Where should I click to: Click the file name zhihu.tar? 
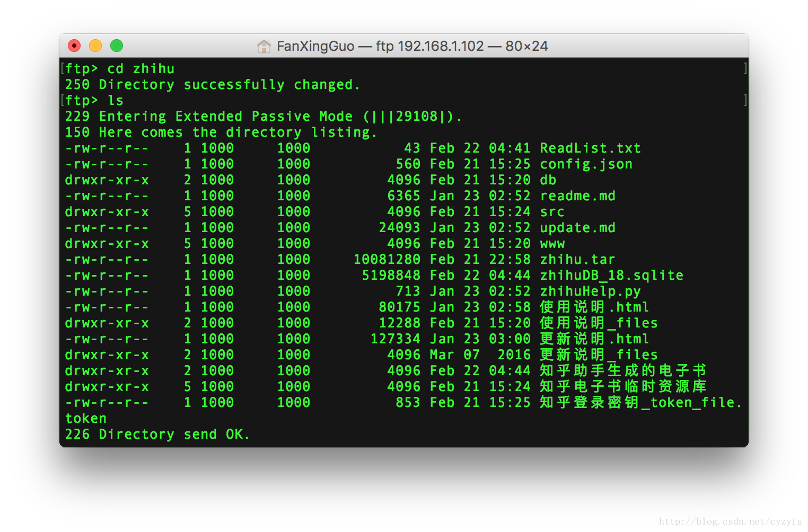[x=578, y=260]
